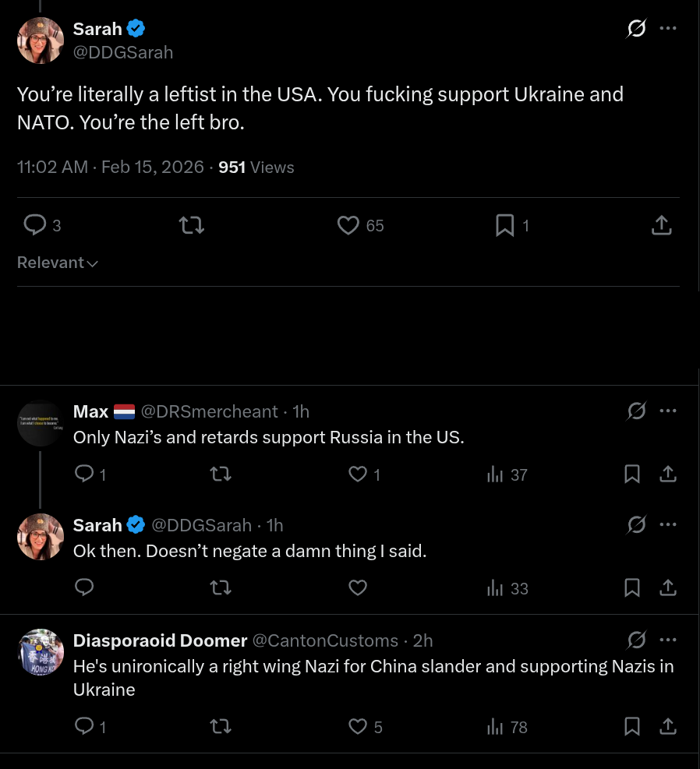Like Max's reply about Russia

357,474
